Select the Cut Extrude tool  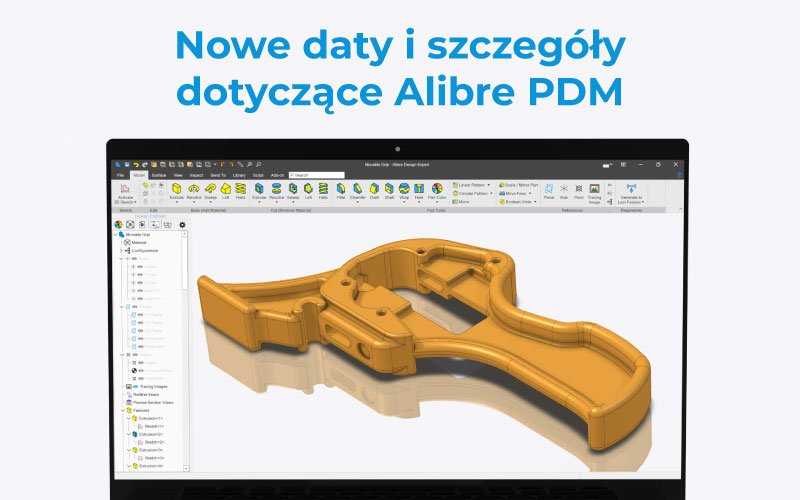[x=259, y=191]
